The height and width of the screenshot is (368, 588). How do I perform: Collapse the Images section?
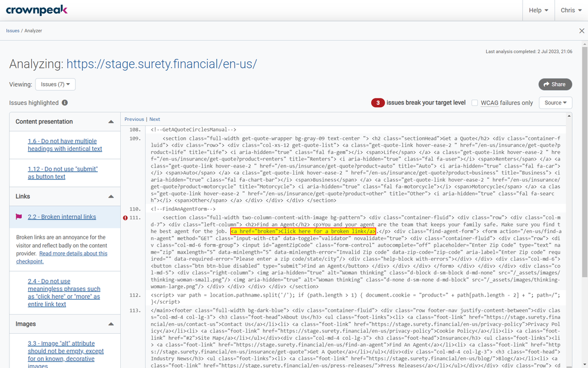(x=111, y=324)
